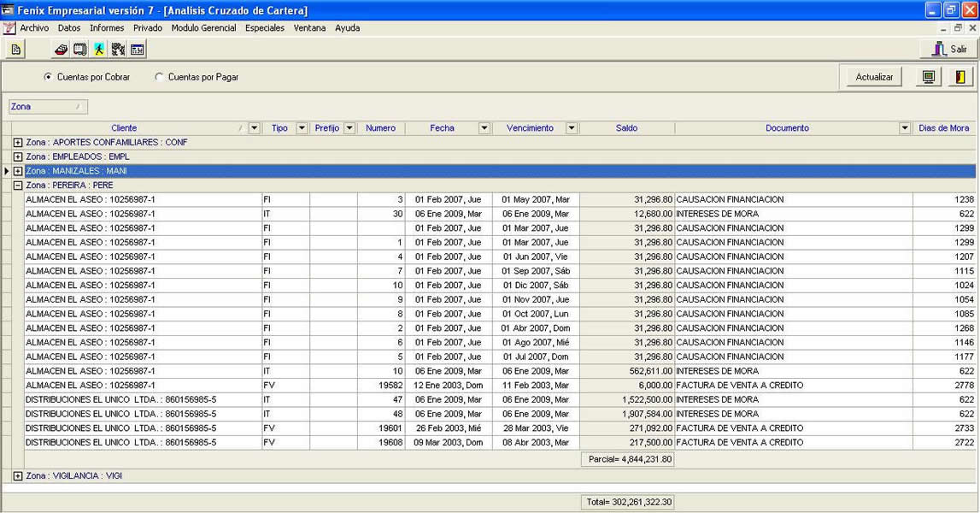Select the vencimiento cell 01 Sep 2007, Sáb
This screenshot has height=513, width=980.
537,271
